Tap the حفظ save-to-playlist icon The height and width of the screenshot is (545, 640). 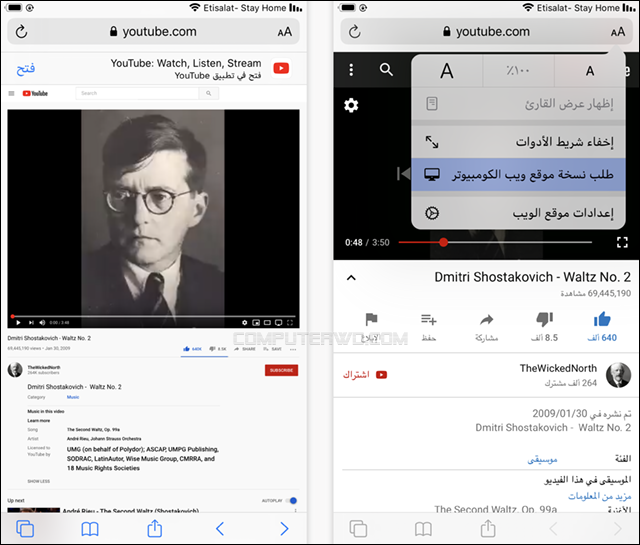(x=429, y=319)
